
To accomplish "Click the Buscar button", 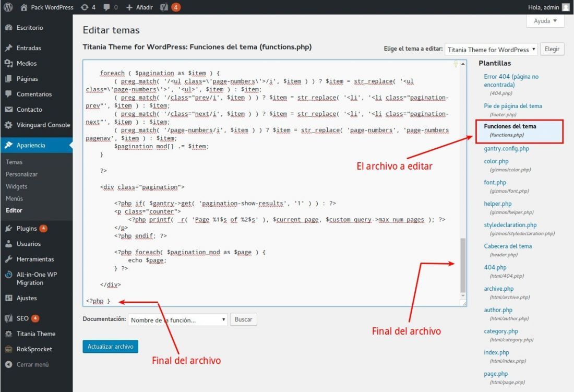I will tap(244, 319).
